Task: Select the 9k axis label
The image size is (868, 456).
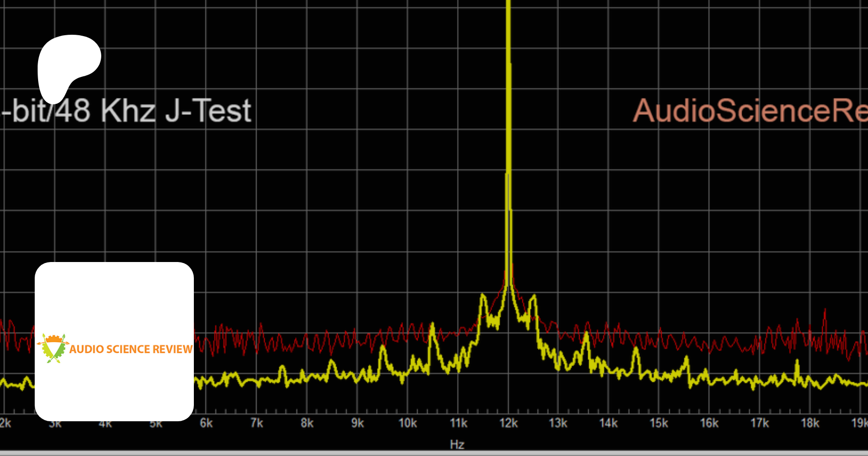Action: (357, 423)
